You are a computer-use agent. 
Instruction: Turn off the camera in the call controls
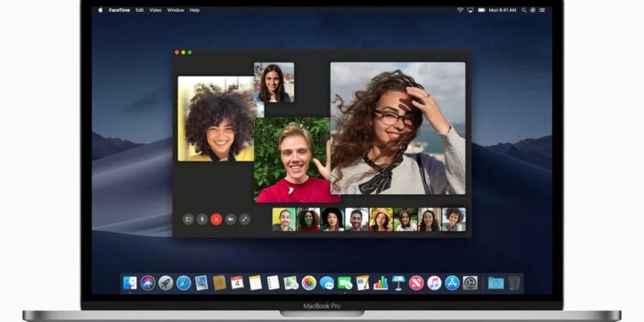(x=230, y=219)
